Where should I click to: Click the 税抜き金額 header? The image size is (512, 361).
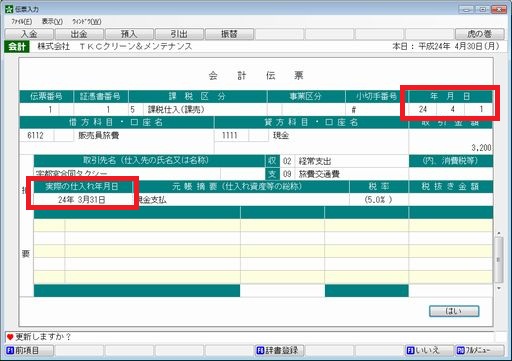tap(451, 187)
